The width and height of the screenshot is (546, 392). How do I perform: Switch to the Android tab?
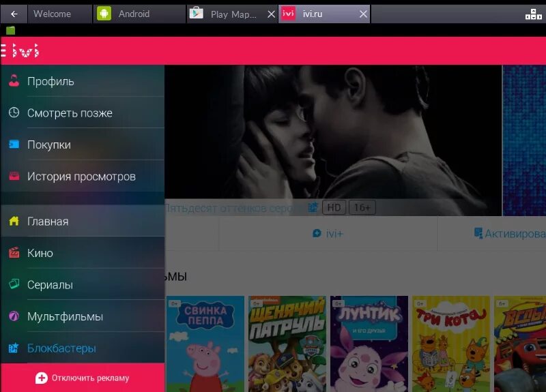coord(139,14)
